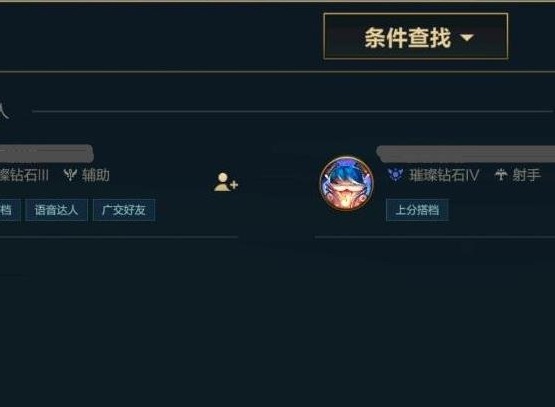Click the 射手 marksman role icon
The width and height of the screenshot is (555, 407).
pyautogui.click(x=501, y=174)
